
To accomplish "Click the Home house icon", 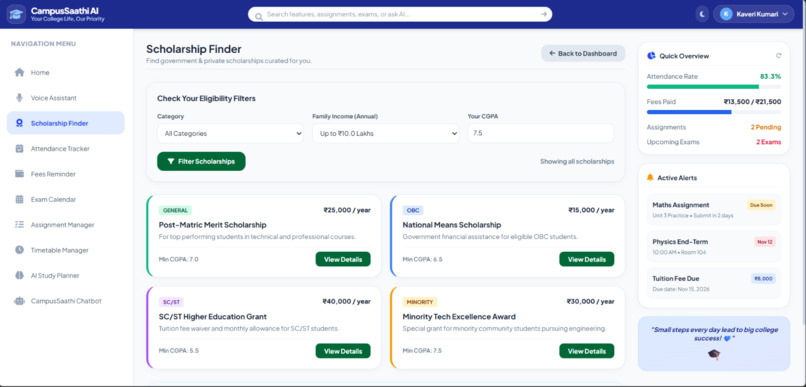I will (x=20, y=72).
